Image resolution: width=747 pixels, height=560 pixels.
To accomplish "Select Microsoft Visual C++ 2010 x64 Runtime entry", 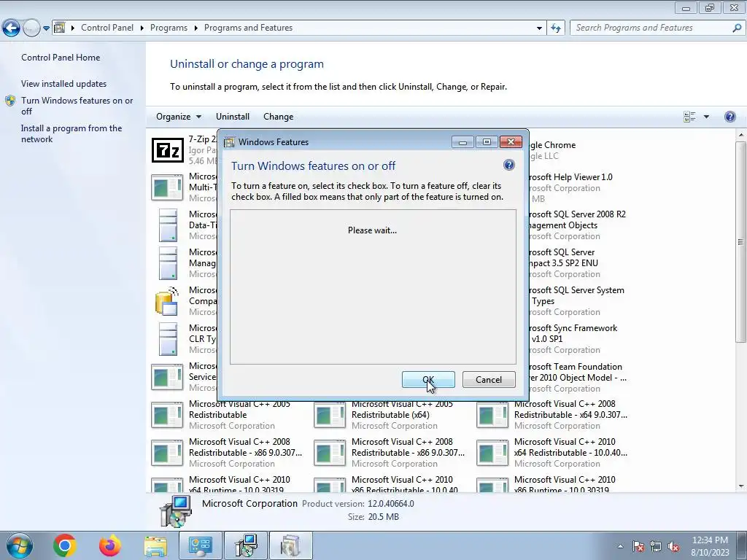I will coord(227,484).
